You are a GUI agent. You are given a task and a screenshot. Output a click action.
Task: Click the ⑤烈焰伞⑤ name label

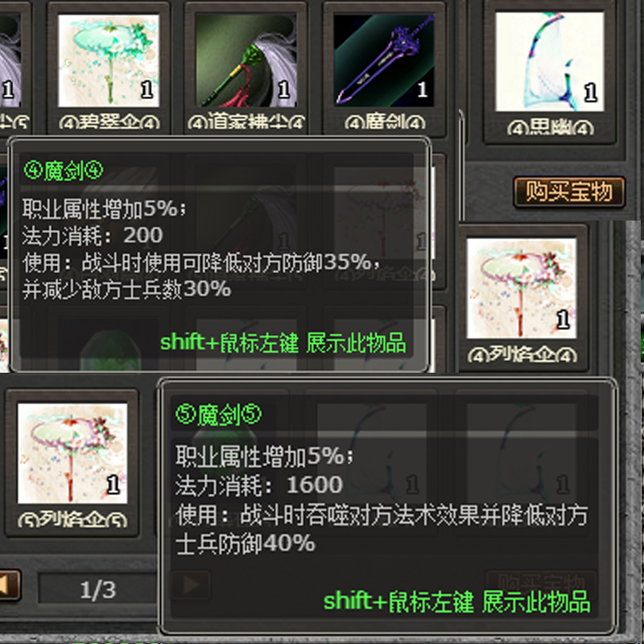pyautogui.click(x=72, y=520)
